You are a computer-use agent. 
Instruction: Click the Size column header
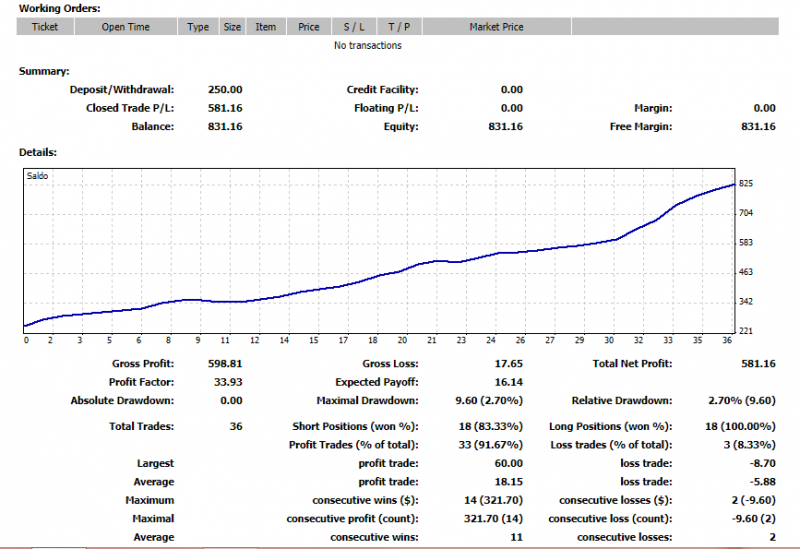[232, 27]
